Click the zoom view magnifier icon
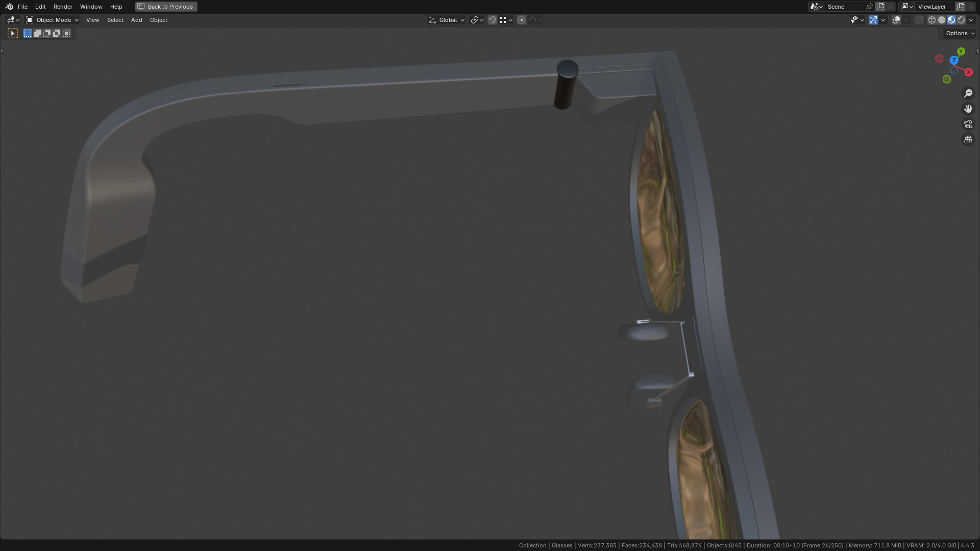This screenshot has height=551, width=980. (968, 93)
